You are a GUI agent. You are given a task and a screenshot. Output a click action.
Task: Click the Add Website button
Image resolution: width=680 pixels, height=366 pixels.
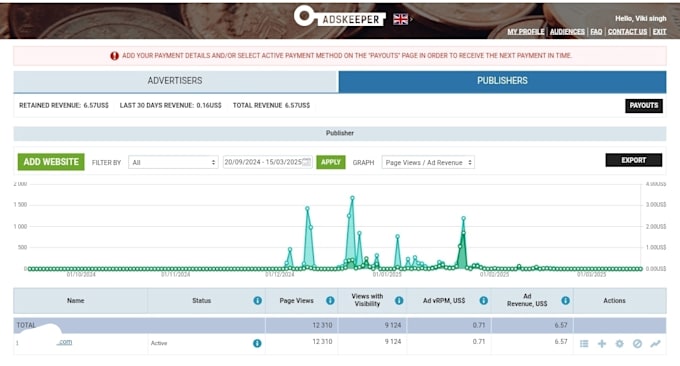(51, 162)
